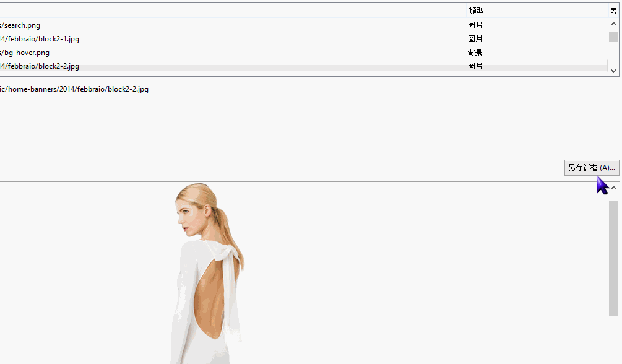Image resolution: width=622 pixels, height=364 pixels.
Task: Click the block2-2.jpg URL text field
Action: click(x=74, y=89)
